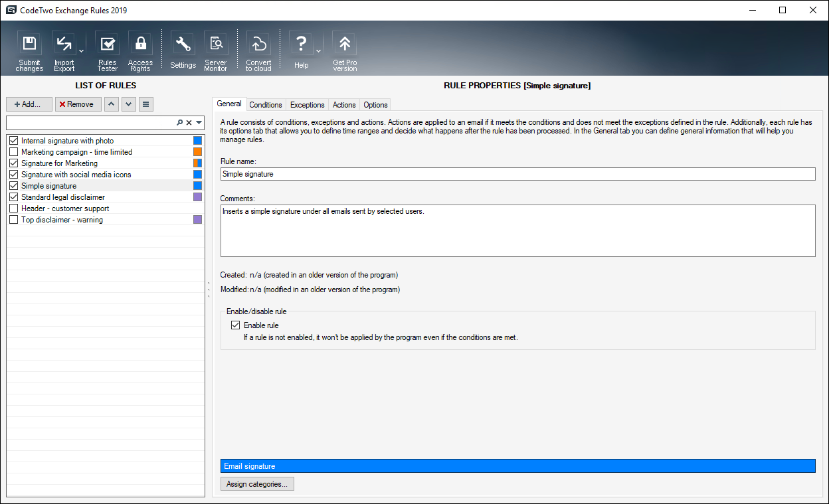Switch to the Actions tab
Image resolution: width=829 pixels, height=504 pixels.
click(344, 105)
